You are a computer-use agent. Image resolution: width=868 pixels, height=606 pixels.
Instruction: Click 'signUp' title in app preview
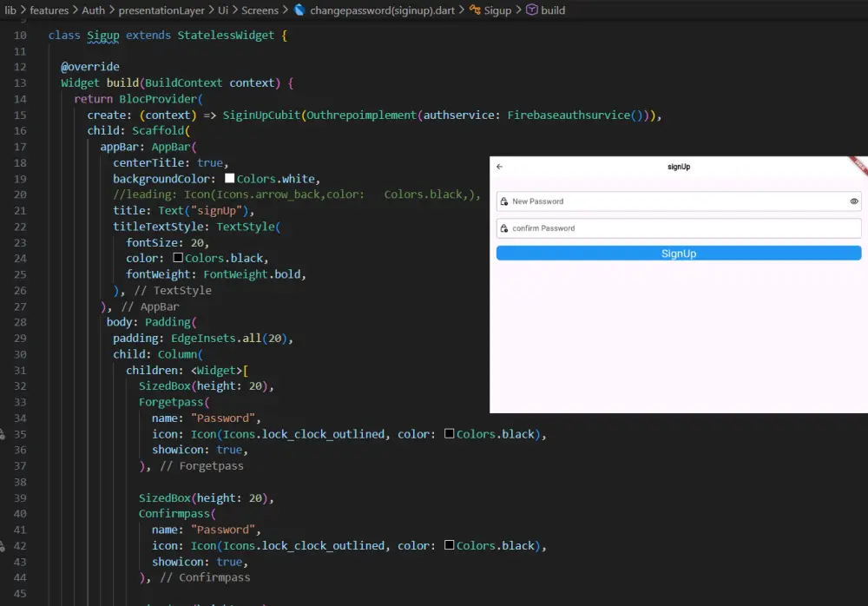[x=679, y=166]
